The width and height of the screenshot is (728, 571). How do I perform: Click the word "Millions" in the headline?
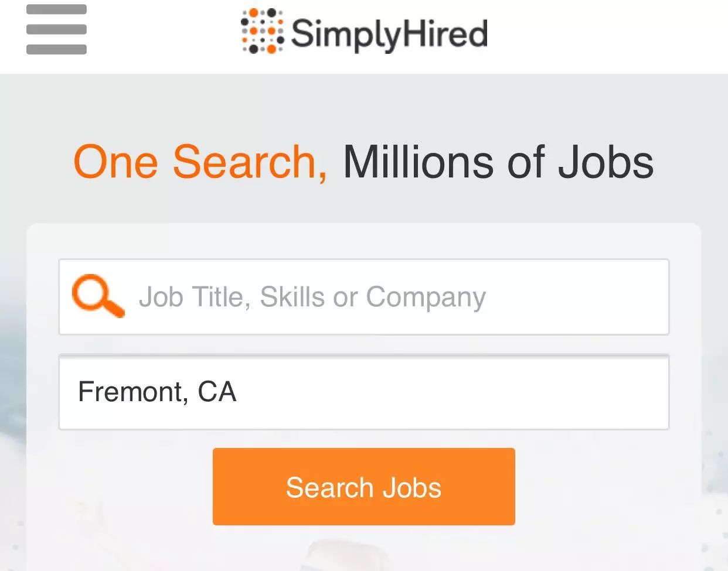418,162
